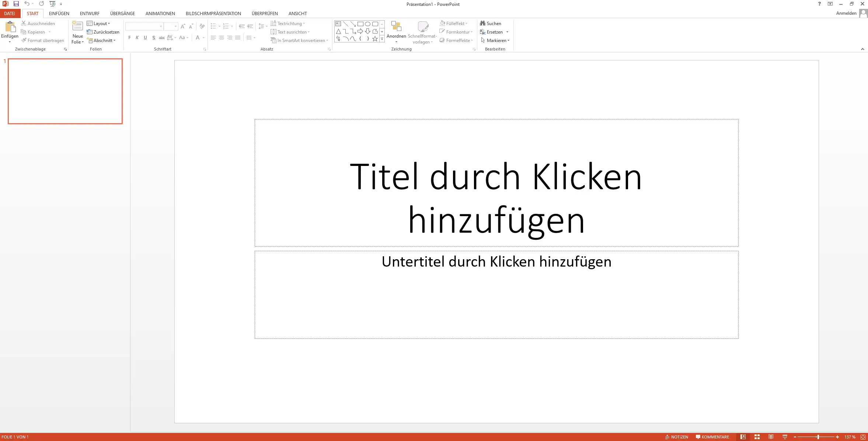Switch to slide sorter view icon
The height and width of the screenshot is (441, 868).
(x=757, y=437)
